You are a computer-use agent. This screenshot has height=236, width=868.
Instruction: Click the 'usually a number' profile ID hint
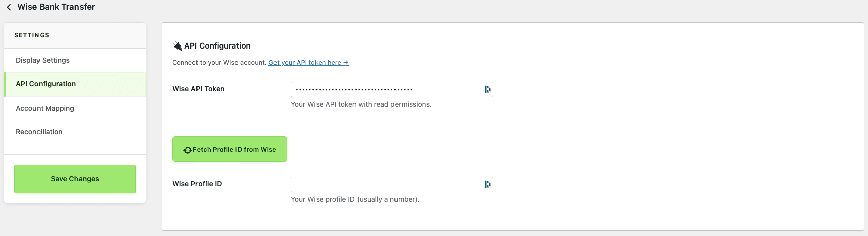pyautogui.click(x=355, y=199)
